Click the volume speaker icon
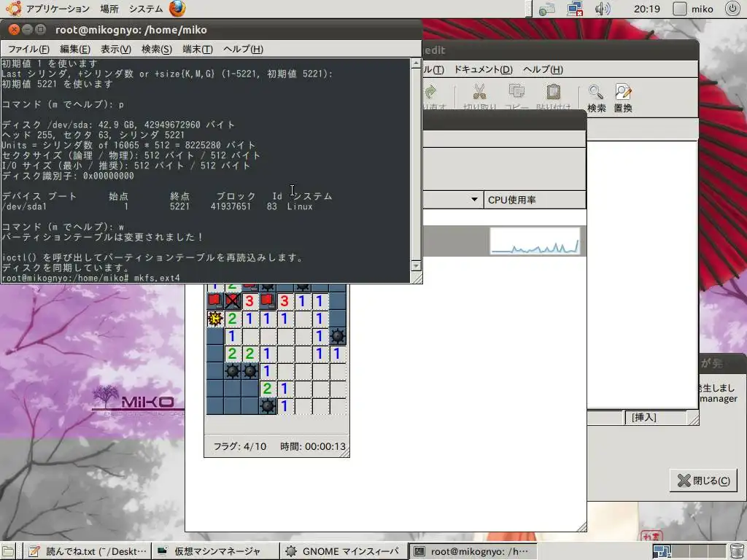The width and height of the screenshot is (747, 560). [x=602, y=9]
